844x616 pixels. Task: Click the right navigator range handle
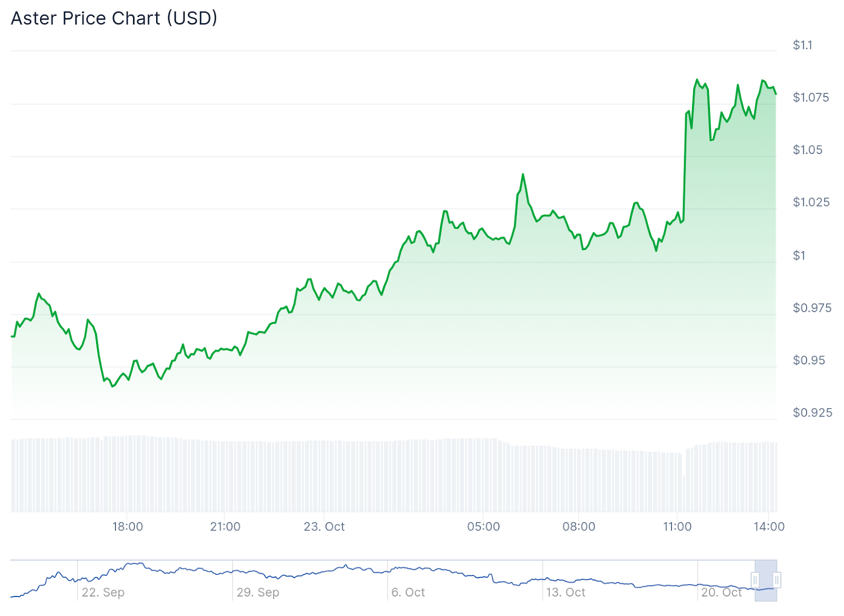pyautogui.click(x=777, y=580)
